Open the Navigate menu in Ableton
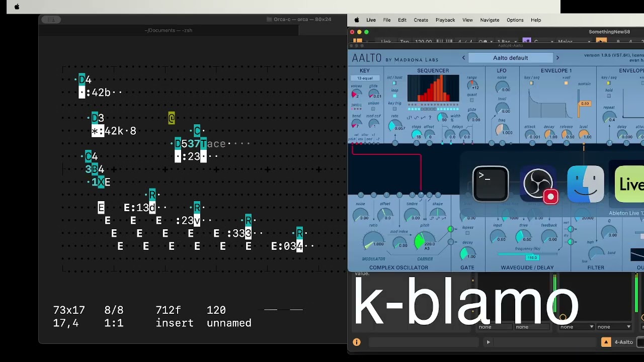The image size is (644, 362). click(490, 20)
